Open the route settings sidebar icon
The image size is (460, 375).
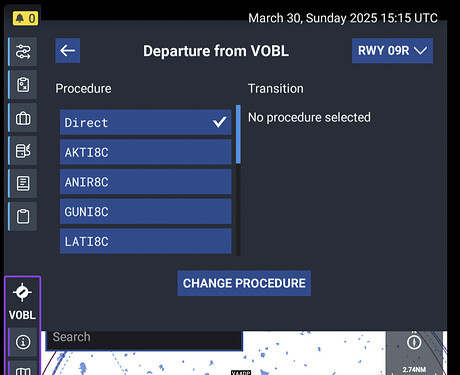click(x=23, y=52)
